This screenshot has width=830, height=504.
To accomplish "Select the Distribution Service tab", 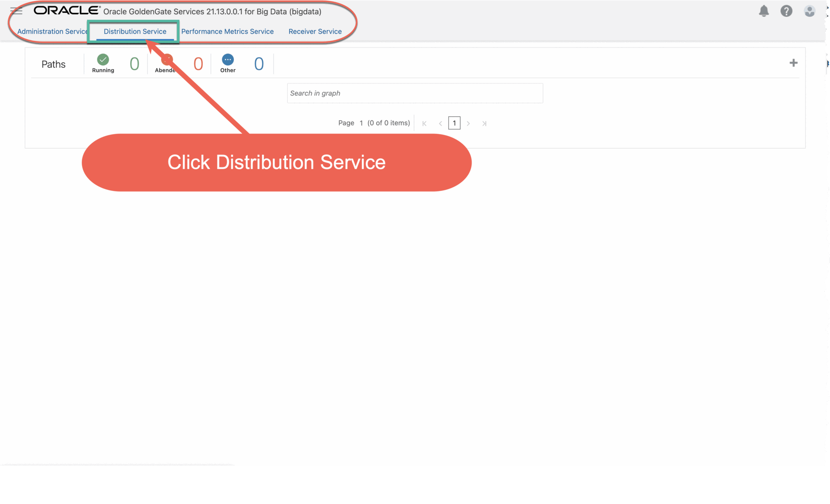I will click(x=135, y=32).
